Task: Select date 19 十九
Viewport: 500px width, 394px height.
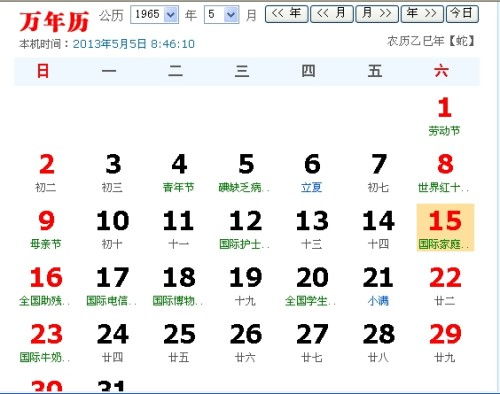Action: pos(246,286)
